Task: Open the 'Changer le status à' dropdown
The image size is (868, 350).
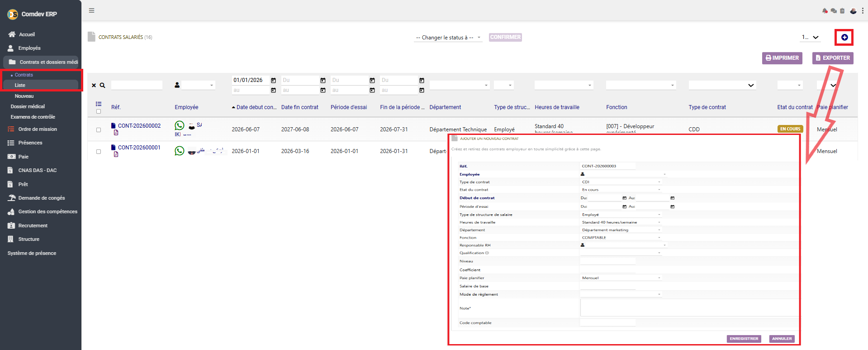Action: coord(448,38)
